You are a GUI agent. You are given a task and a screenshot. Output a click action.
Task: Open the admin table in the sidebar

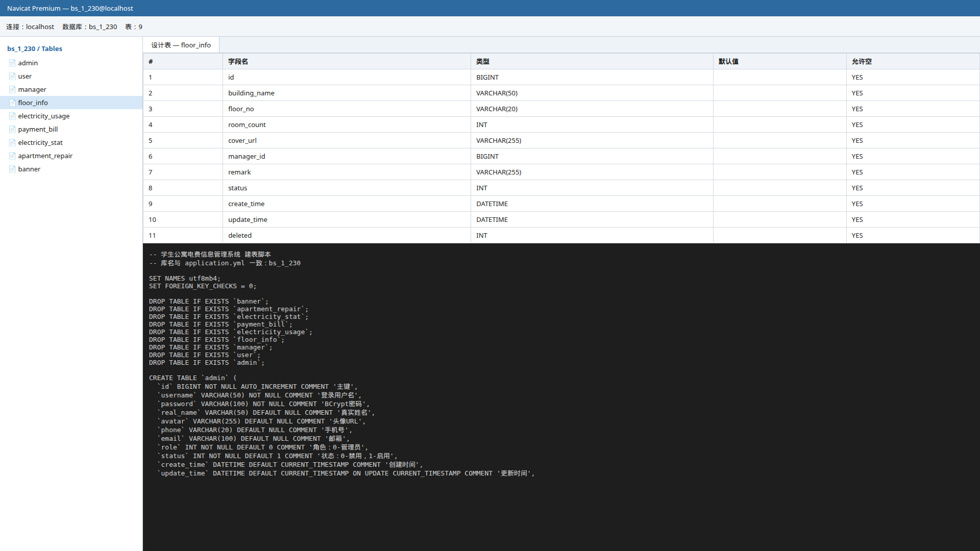tap(71, 63)
